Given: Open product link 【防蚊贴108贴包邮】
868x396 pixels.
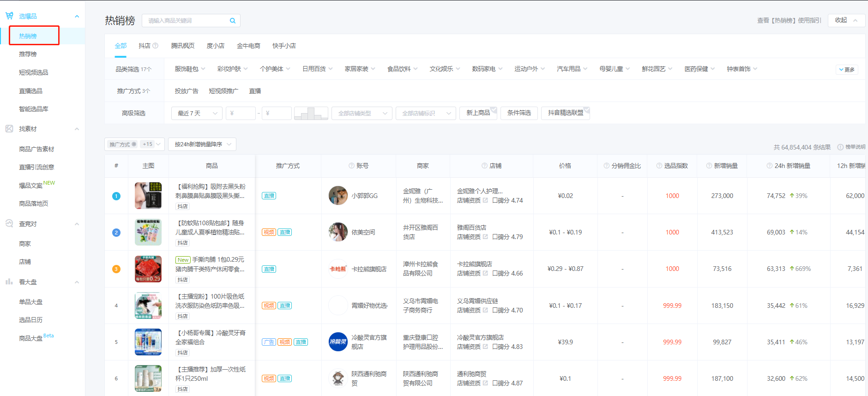Looking at the screenshot, I should click(210, 228).
